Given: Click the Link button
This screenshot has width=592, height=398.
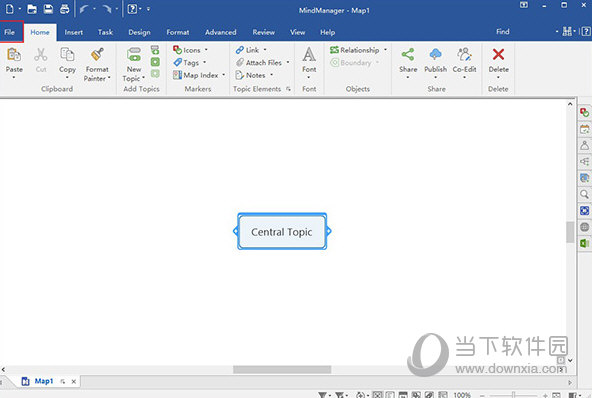Looking at the screenshot, I should (x=248, y=50).
